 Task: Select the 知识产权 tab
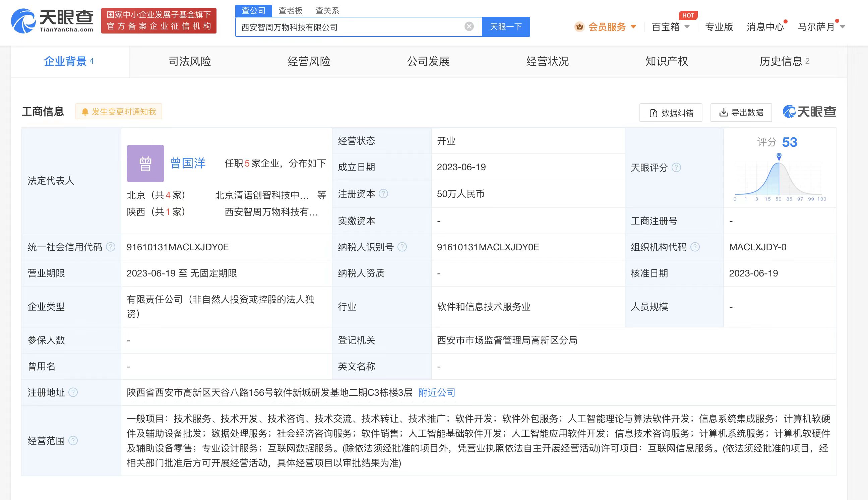667,61
